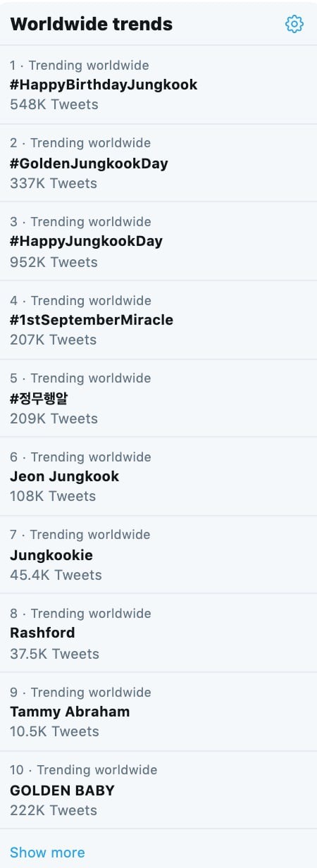Open the Rashford trending topic
Screen dimensions: 317x868
point(158,633)
